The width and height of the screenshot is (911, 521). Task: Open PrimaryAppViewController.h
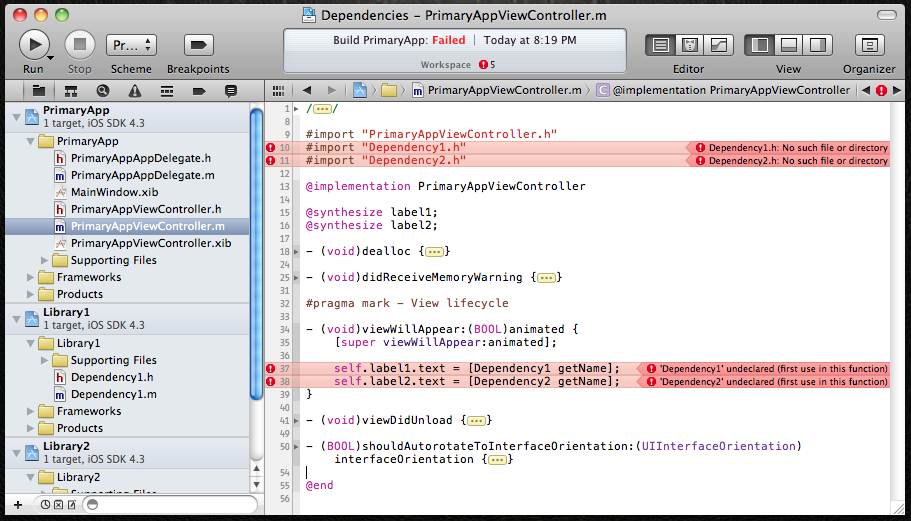coord(146,209)
